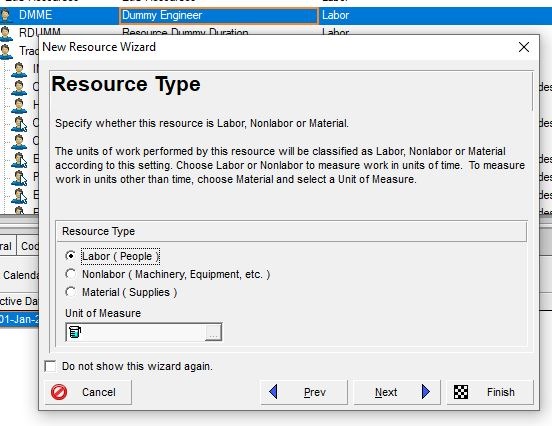
Task: Click the DMME resource person icon
Action: [6, 15]
